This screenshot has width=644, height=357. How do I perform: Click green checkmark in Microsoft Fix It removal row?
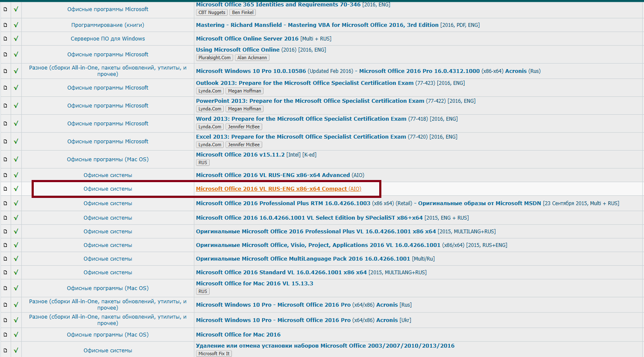click(16, 350)
